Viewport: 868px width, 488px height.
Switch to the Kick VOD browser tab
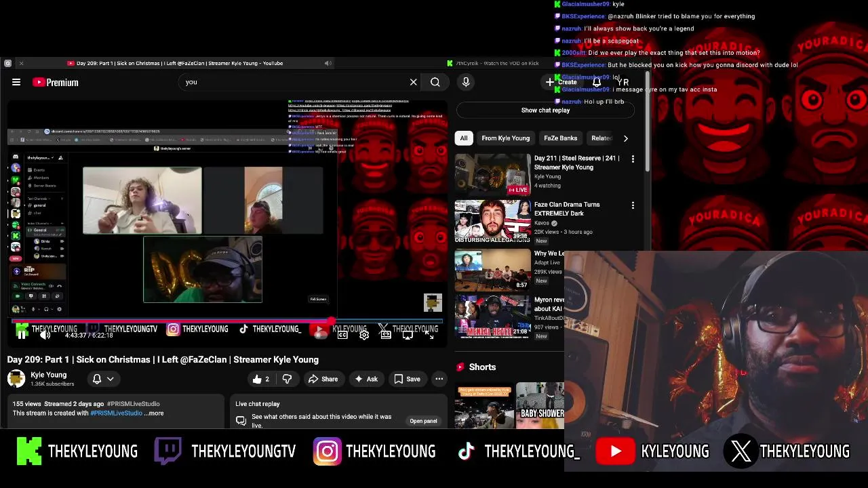[x=493, y=63]
